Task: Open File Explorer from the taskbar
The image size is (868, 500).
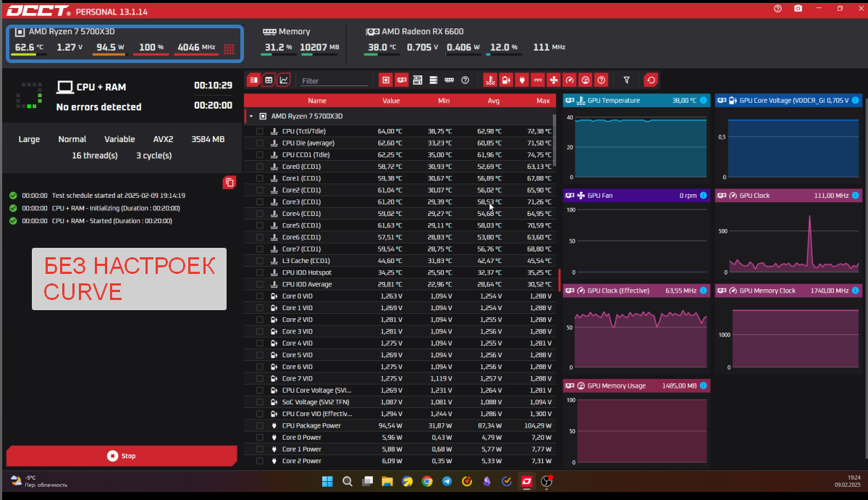Action: point(387,481)
